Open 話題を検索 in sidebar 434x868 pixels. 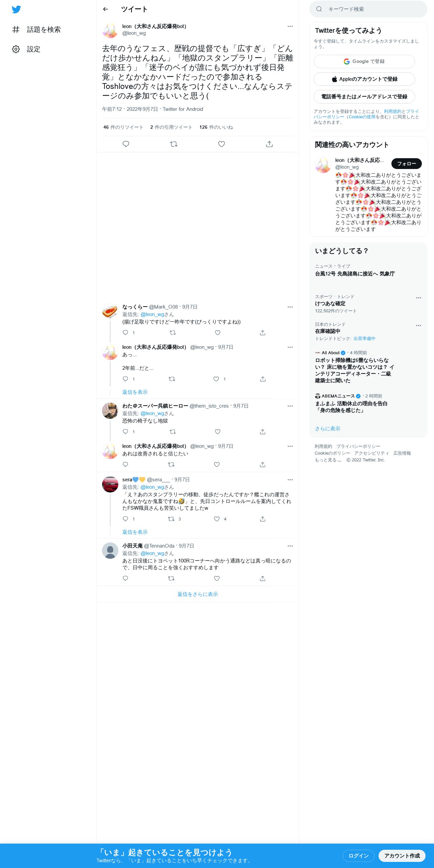coord(37,30)
